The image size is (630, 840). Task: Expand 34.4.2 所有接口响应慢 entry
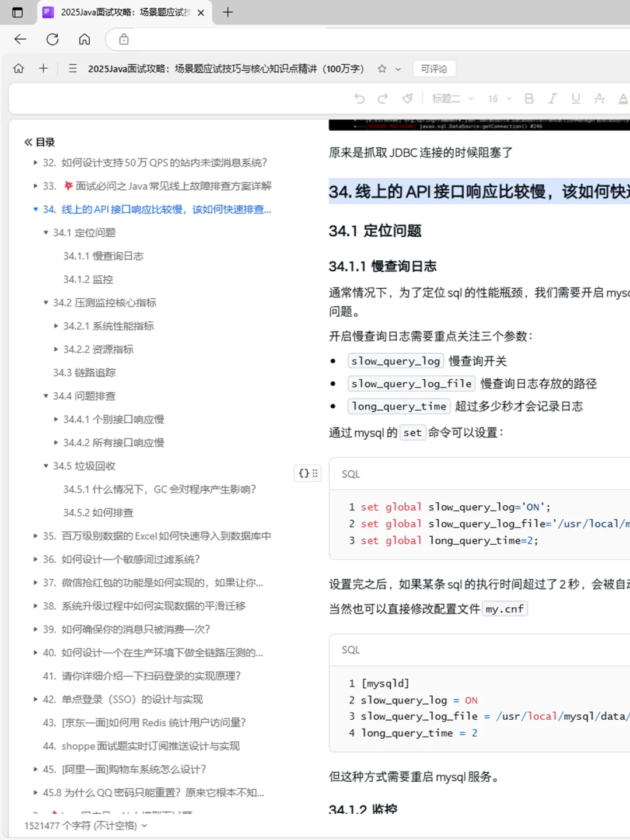tap(56, 443)
